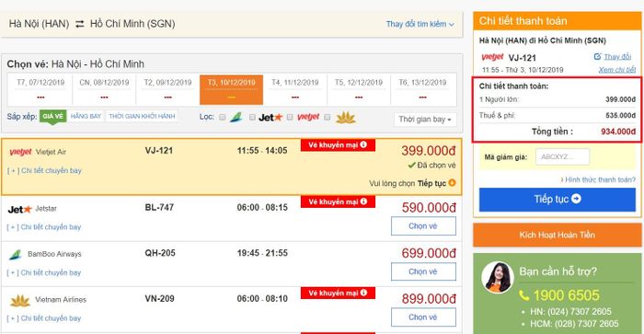The image size is (644, 334).
Task: Sort flights by GIÁ VÉ
Action: click(x=53, y=116)
